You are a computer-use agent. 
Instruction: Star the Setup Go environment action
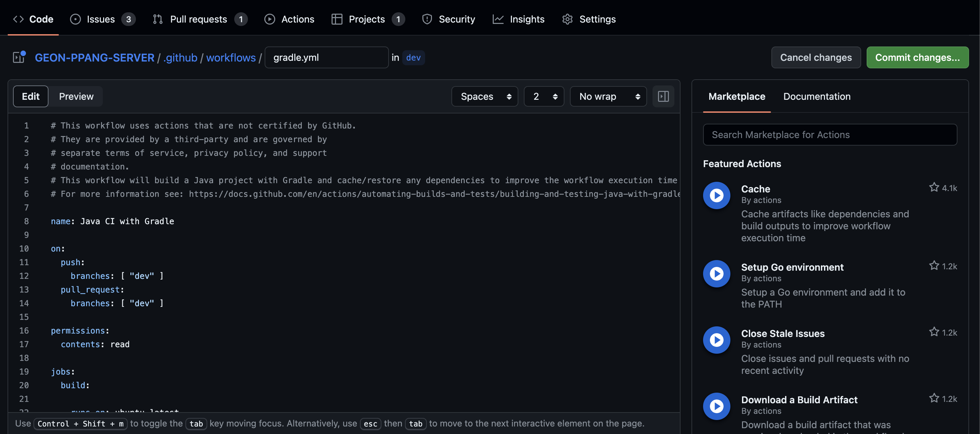pos(934,265)
